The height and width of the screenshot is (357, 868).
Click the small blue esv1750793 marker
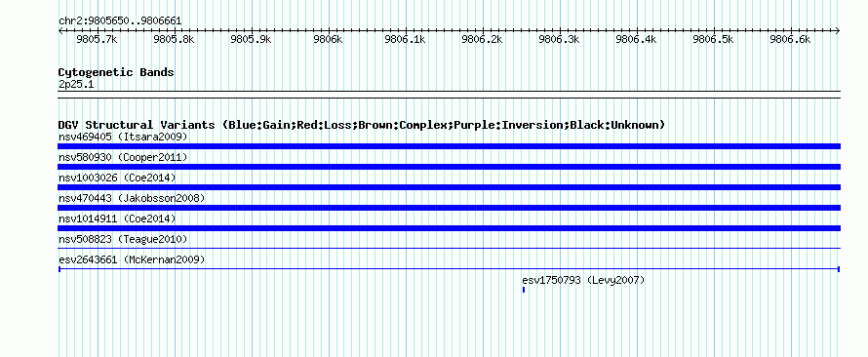[524, 290]
